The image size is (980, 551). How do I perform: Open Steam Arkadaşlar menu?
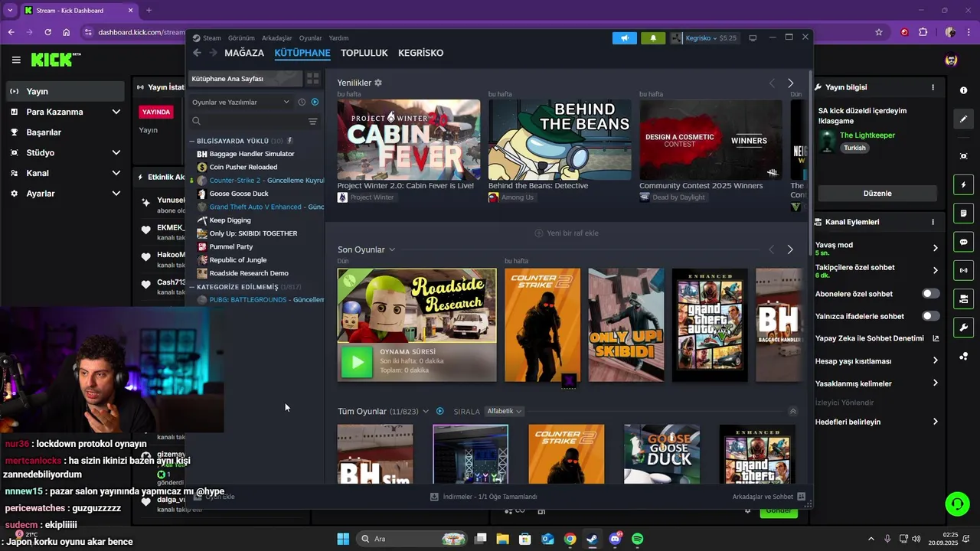pos(277,37)
